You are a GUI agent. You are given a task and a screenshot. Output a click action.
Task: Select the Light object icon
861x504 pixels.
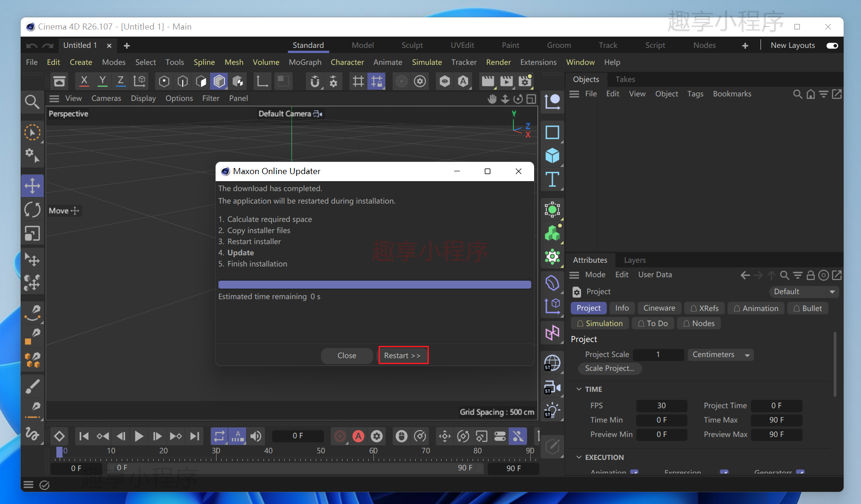coord(552,411)
